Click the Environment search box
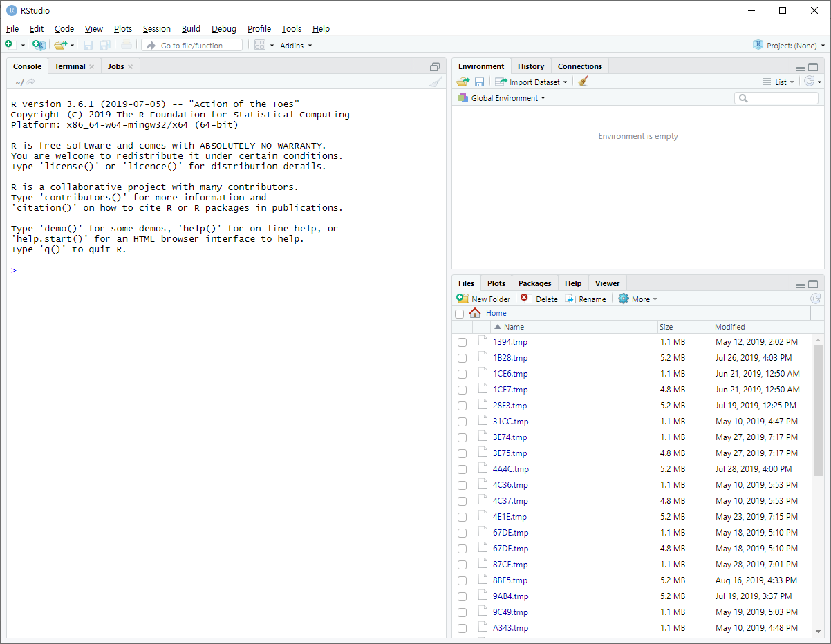This screenshot has height=644, width=831. coord(776,98)
